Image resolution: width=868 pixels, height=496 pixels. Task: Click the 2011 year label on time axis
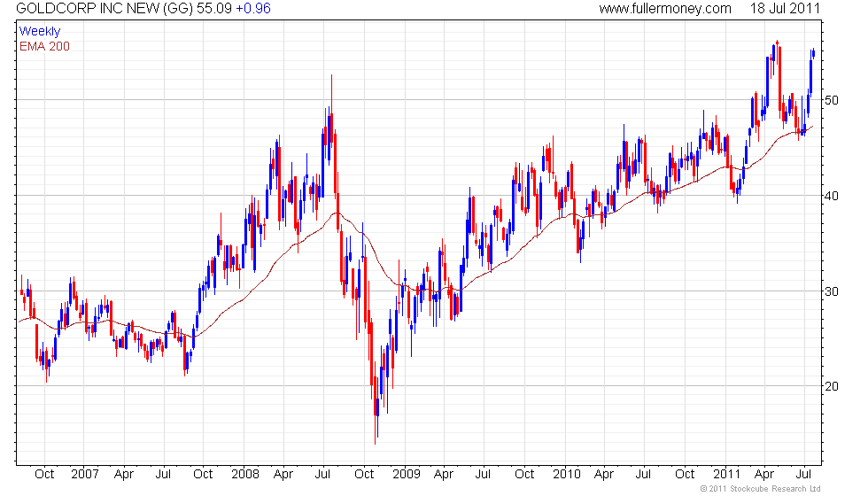pyautogui.click(x=726, y=475)
